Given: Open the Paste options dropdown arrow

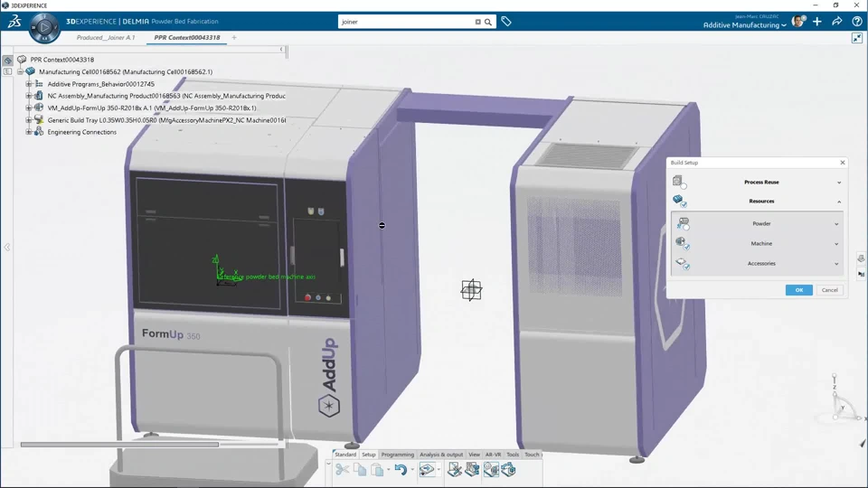Looking at the screenshot, I should pyautogui.click(x=388, y=470).
